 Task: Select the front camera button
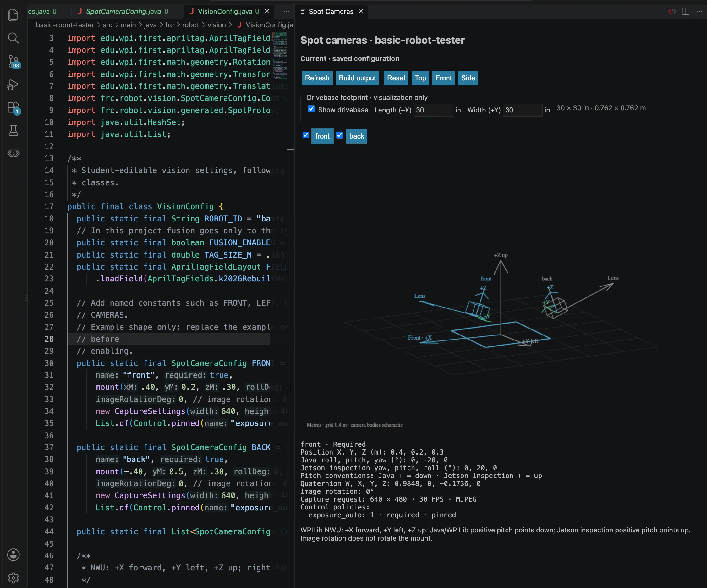pyautogui.click(x=322, y=136)
